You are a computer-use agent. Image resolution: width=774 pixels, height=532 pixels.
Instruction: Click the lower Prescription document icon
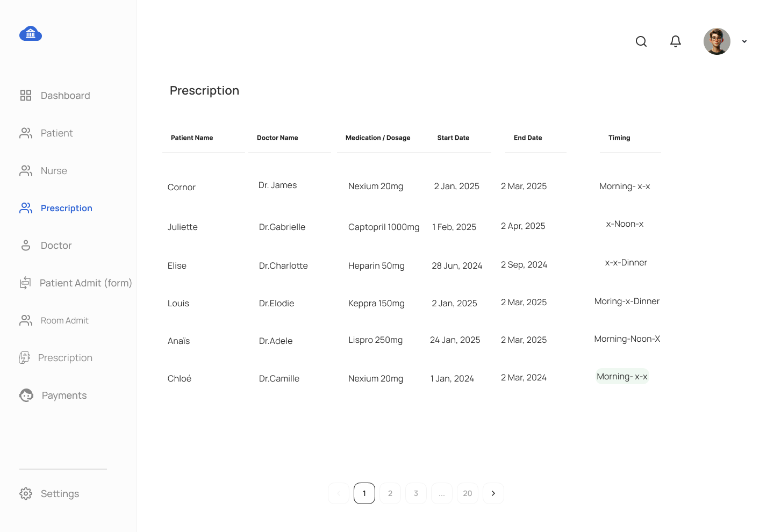click(x=25, y=358)
